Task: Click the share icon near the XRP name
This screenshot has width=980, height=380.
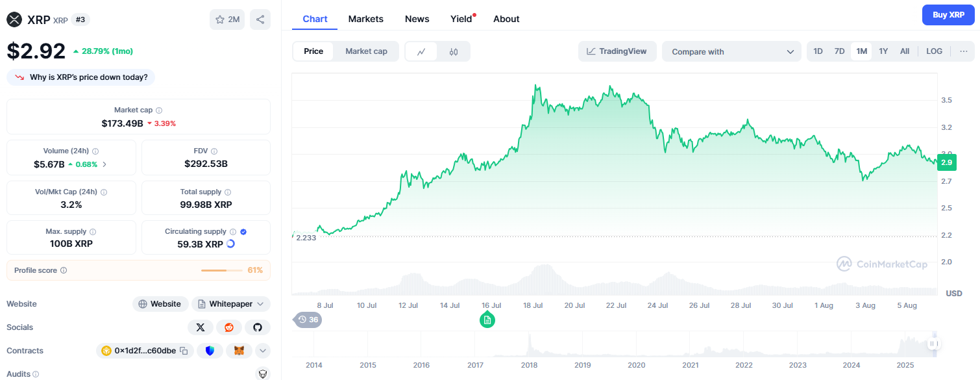Action: (x=260, y=19)
